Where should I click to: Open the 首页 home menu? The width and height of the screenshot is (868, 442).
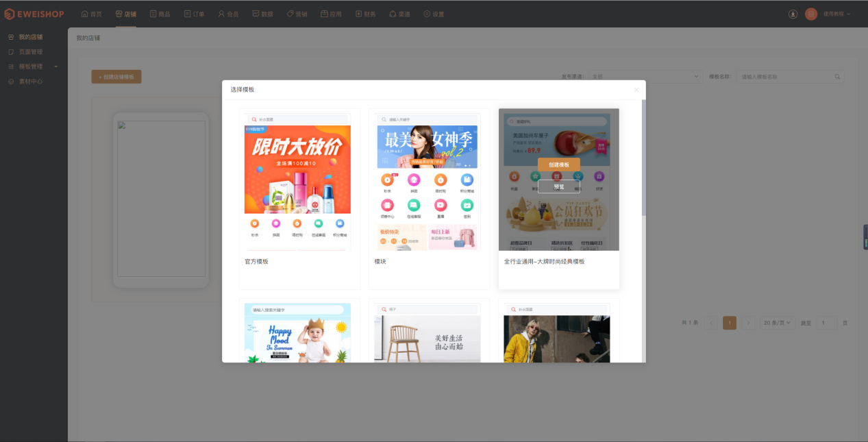point(92,14)
